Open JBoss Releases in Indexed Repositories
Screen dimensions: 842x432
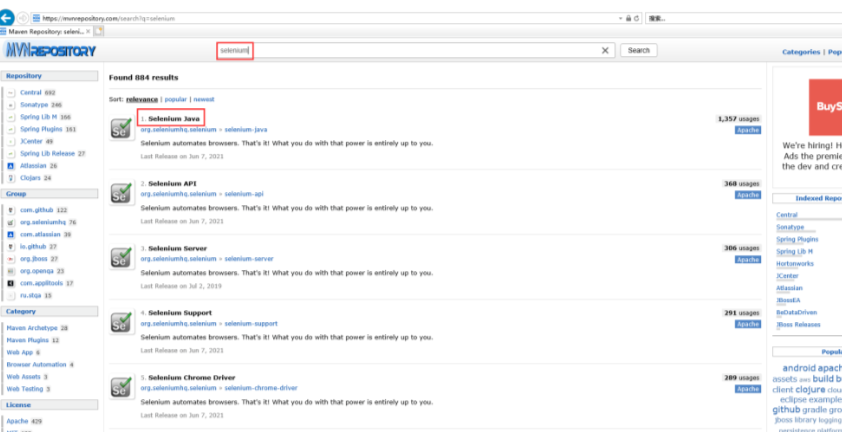pyautogui.click(x=798, y=325)
